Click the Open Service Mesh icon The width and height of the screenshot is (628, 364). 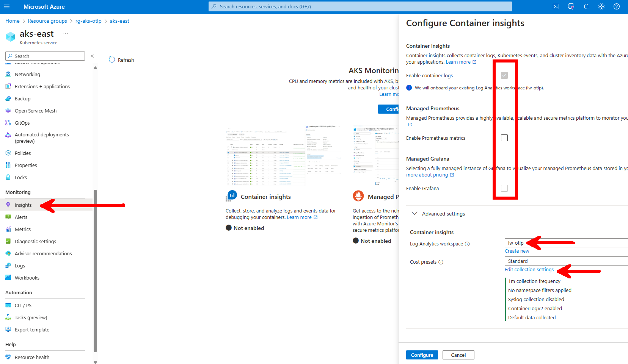tap(8, 111)
